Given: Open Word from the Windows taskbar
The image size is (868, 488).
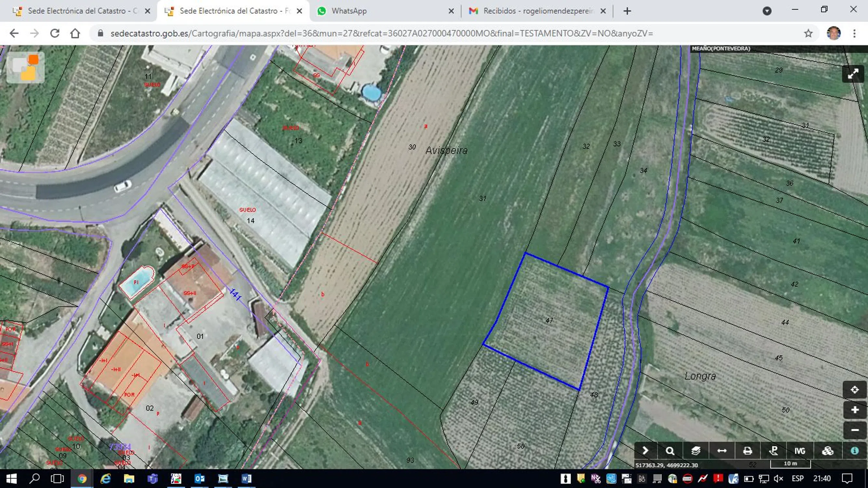Looking at the screenshot, I should (246, 479).
